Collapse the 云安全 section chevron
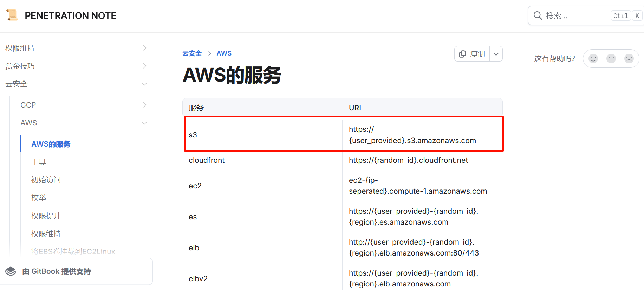 click(144, 84)
